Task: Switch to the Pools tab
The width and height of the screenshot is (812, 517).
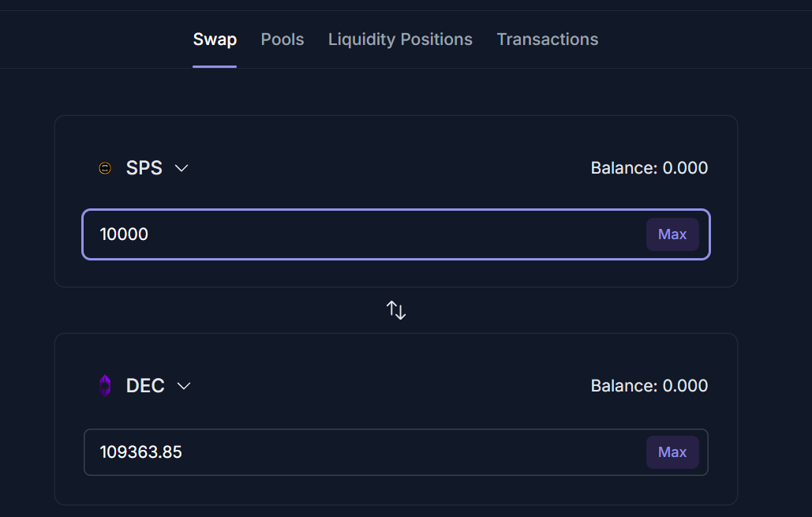Action: tap(283, 39)
